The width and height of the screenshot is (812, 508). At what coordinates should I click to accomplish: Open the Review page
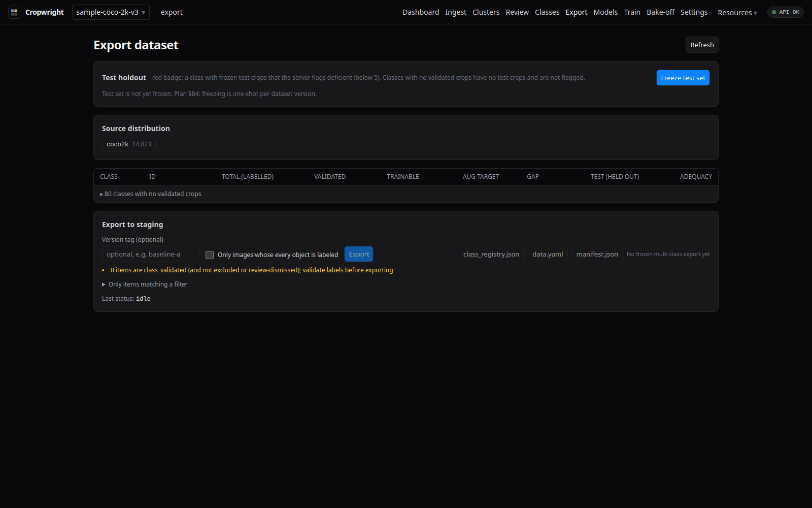(x=517, y=12)
